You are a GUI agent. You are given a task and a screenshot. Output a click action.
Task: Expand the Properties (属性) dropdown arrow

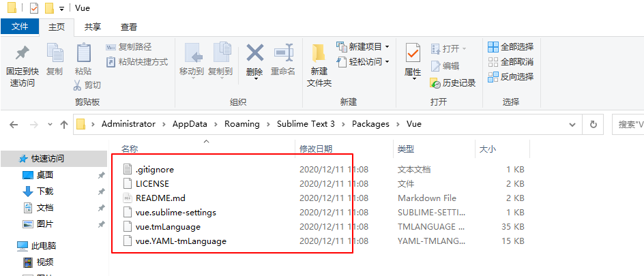(x=413, y=79)
